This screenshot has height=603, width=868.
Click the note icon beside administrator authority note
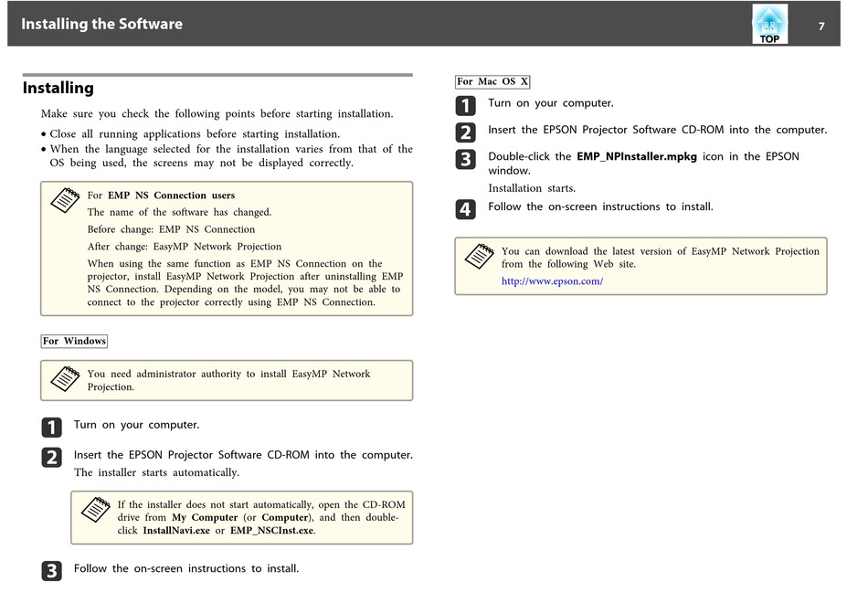(x=65, y=379)
